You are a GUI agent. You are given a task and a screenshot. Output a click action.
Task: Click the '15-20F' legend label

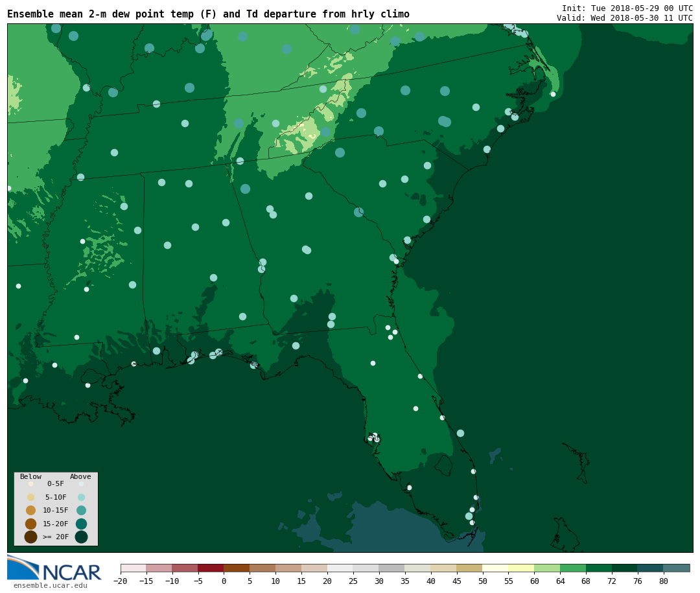point(56,524)
